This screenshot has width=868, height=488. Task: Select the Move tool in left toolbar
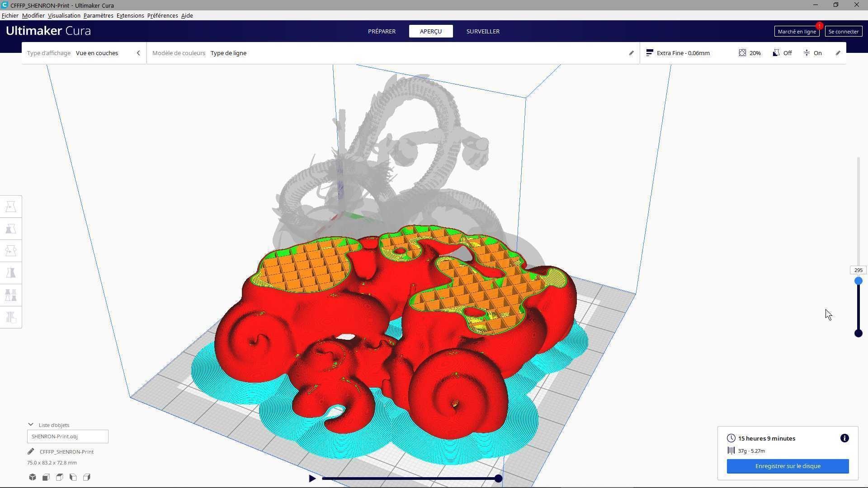click(x=11, y=206)
